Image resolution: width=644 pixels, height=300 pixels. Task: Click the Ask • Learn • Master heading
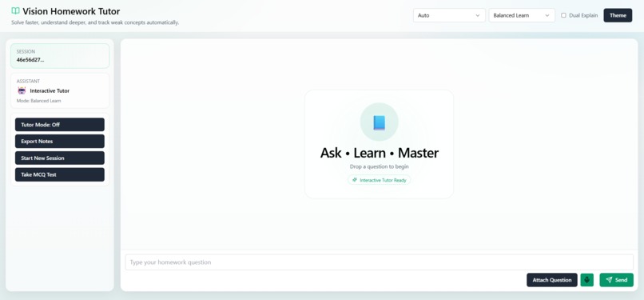379,153
